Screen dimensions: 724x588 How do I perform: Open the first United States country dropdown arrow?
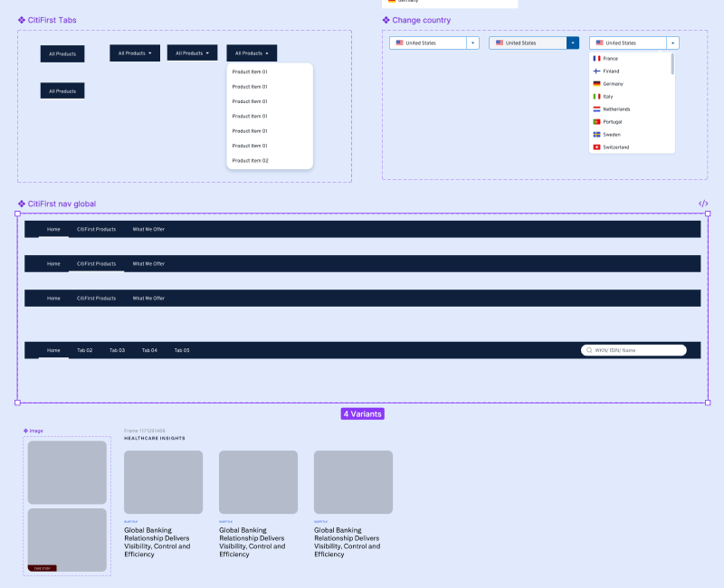(x=472, y=43)
